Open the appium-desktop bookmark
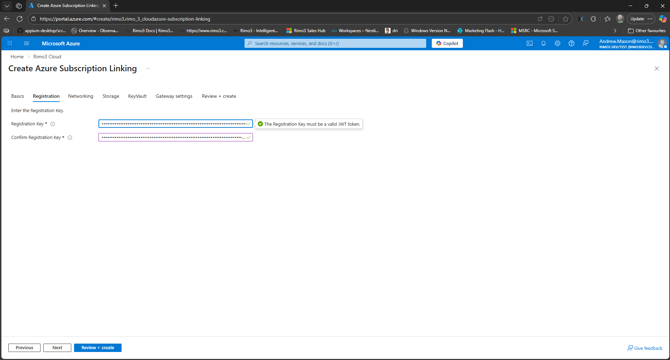The height and width of the screenshot is (360, 670). (41, 31)
